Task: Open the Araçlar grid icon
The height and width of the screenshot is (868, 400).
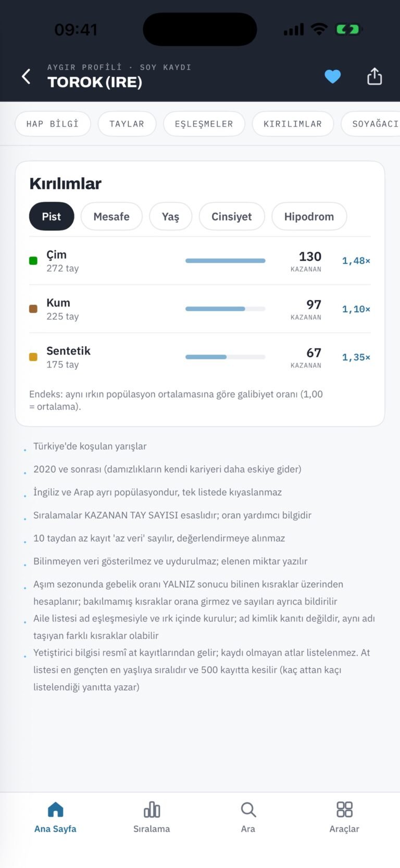Action: [x=344, y=809]
